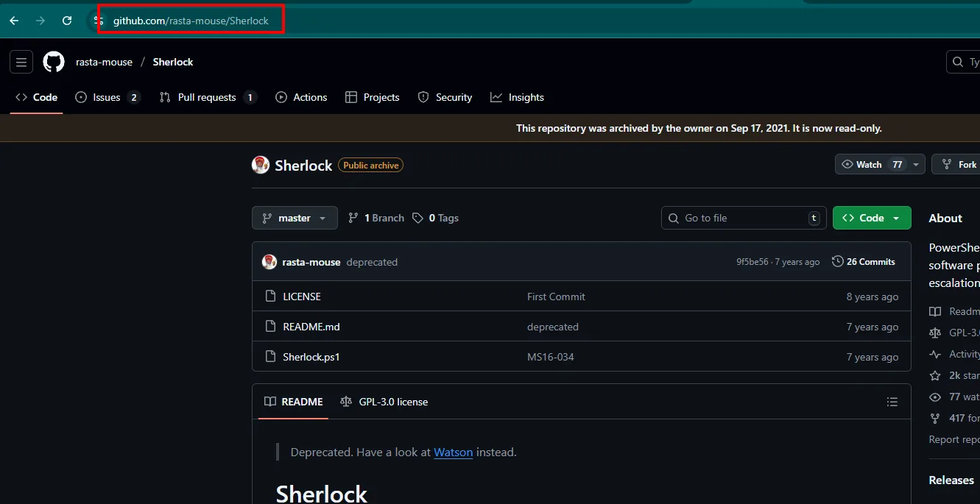View the 0 Tags link
The width and height of the screenshot is (980, 504).
pyautogui.click(x=435, y=218)
